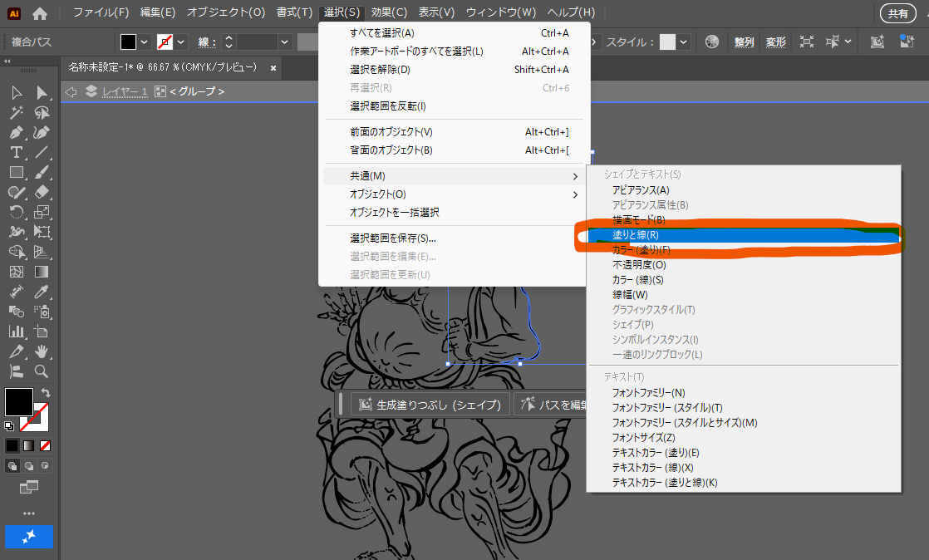Select the Pen tool in the toolbar
The image size is (929, 560).
[x=16, y=132]
